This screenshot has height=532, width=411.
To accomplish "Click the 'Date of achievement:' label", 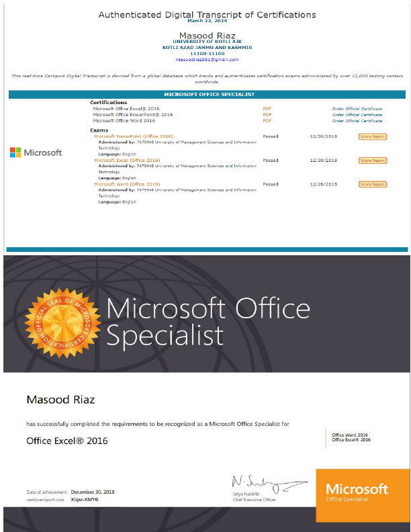I will [x=47, y=492].
